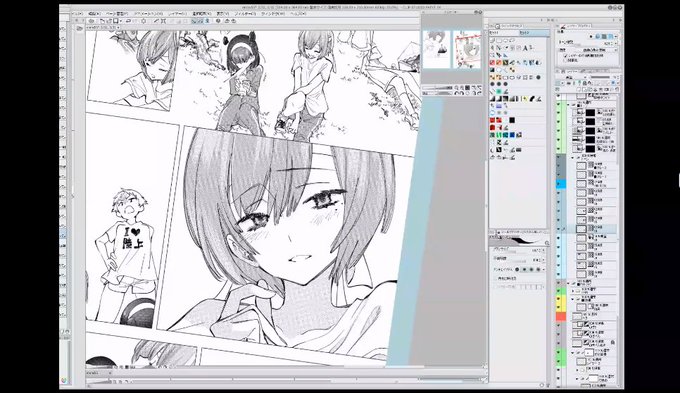Click the folder icon left of the document tab
Viewport: 680px width, 393px height.
tap(79, 28)
